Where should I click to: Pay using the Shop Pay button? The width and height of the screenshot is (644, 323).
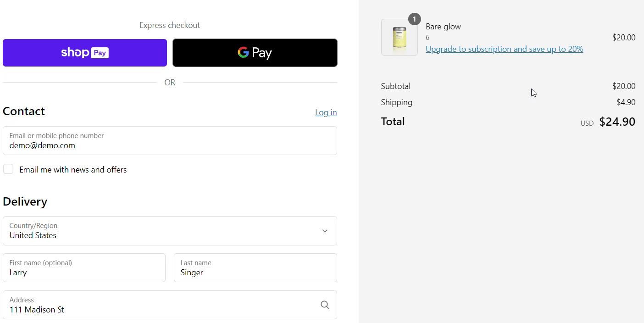(84, 52)
